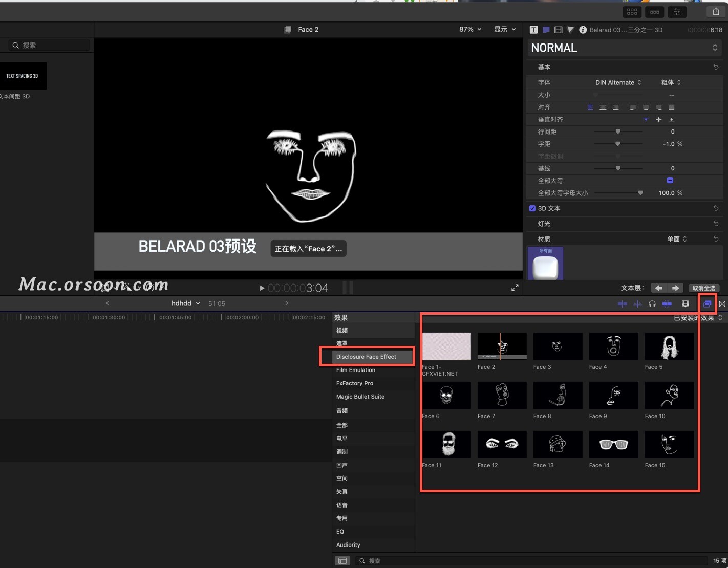
Task: Play the viewer clip
Action: tap(262, 288)
